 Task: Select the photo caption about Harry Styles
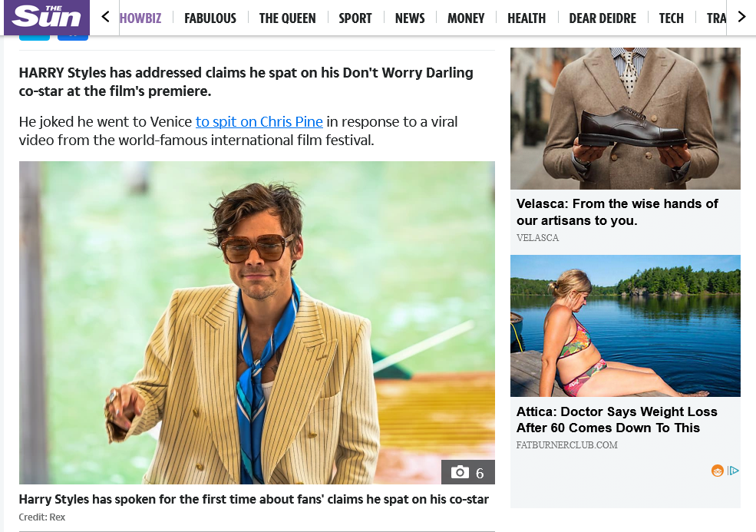tap(253, 499)
